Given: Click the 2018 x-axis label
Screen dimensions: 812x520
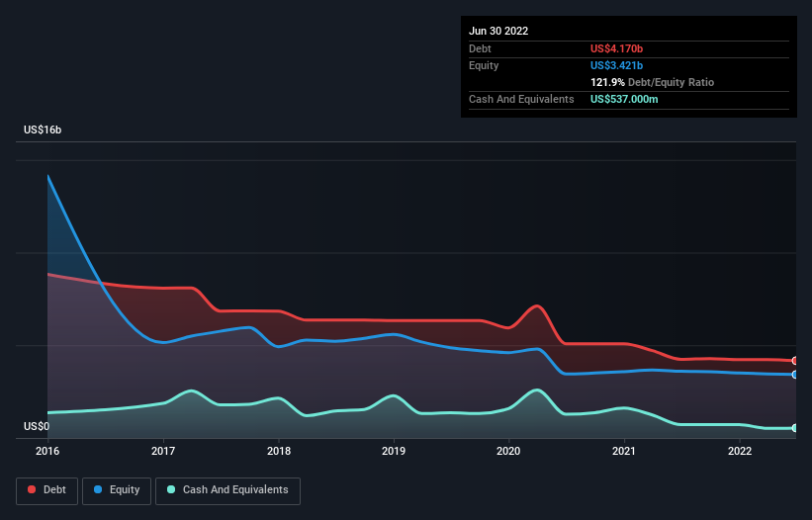Looking at the screenshot, I should click(279, 451).
